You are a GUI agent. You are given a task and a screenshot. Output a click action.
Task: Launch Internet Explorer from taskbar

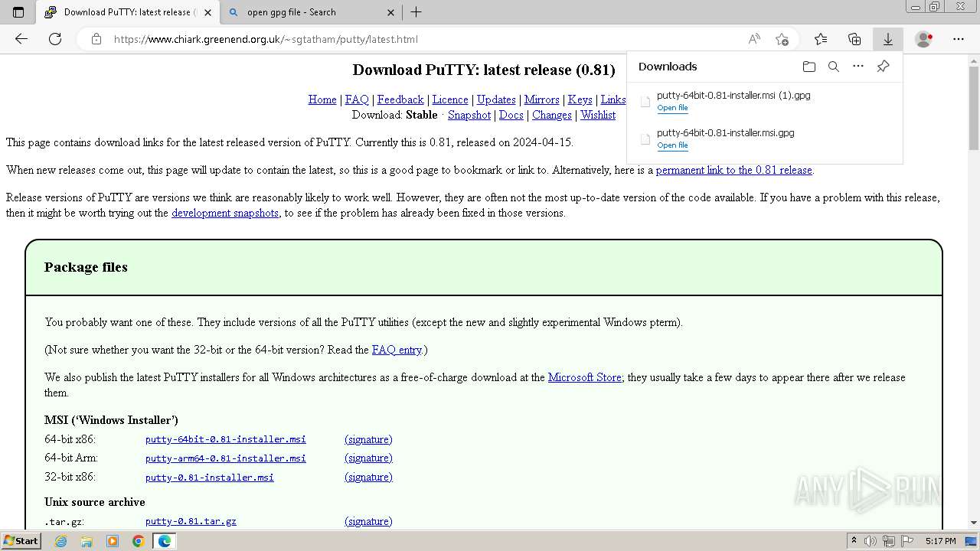point(61,541)
